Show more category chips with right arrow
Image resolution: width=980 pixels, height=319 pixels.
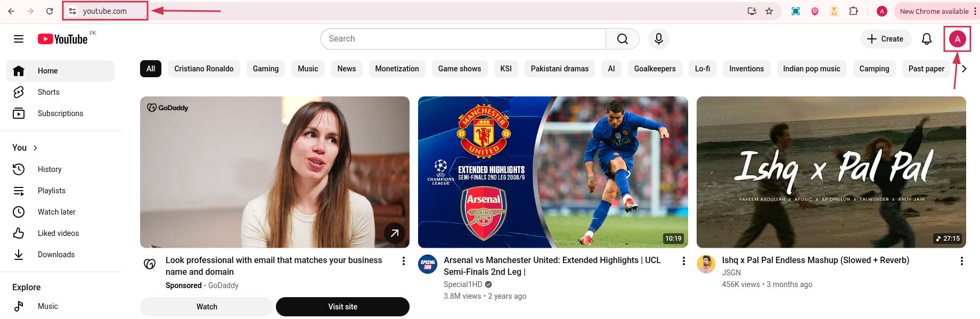963,69
